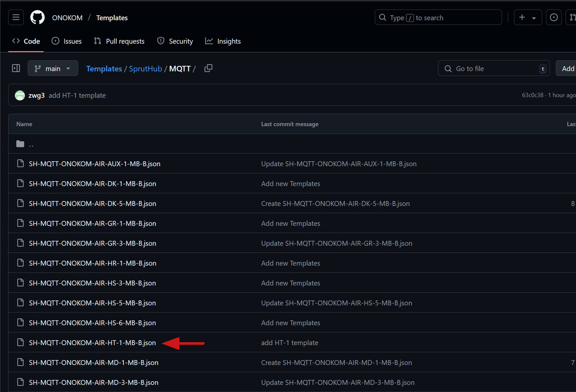Open commit 'Create SH-MQTT-ONOKOM-AIR-MD-1-MB-B.json'
Screen dimensions: 576x392
(x=336, y=363)
